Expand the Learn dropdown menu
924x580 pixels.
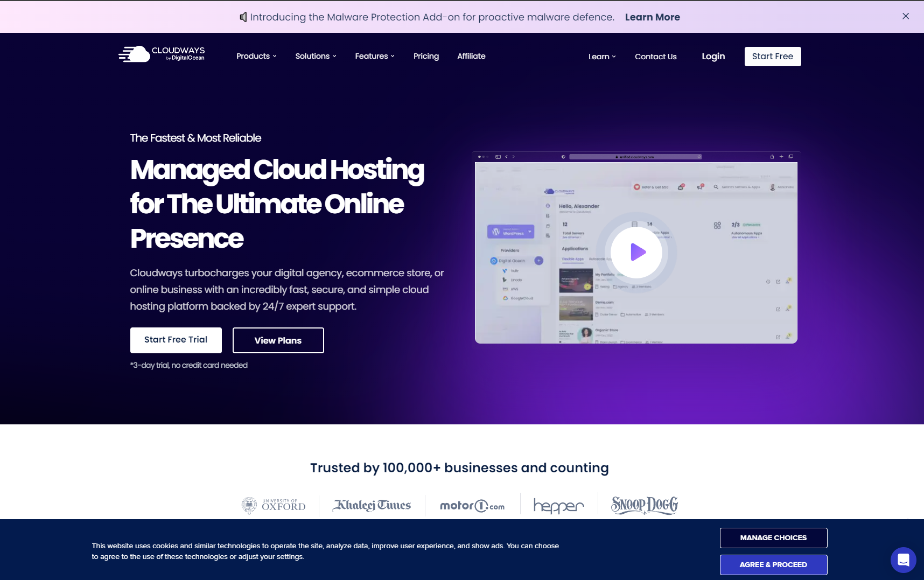602,57
